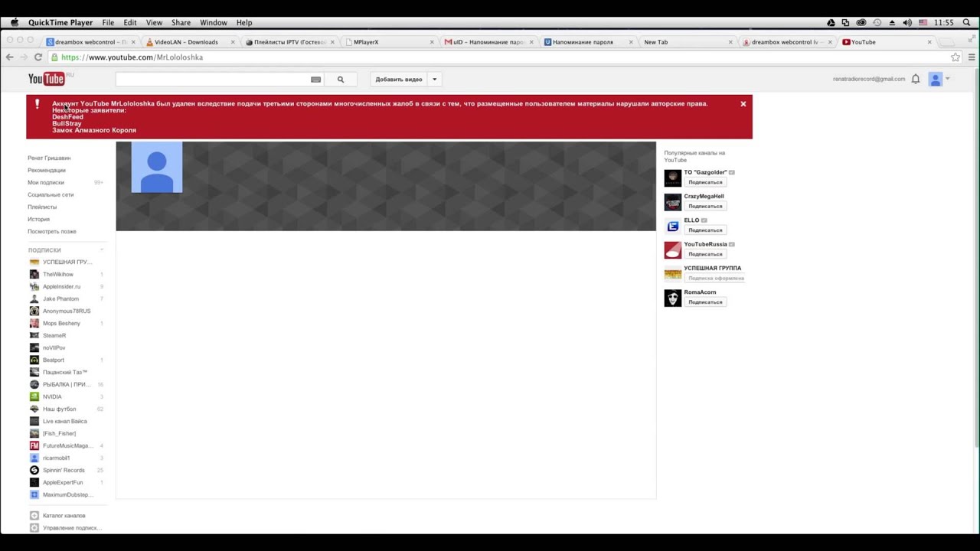Open Плейлисты in the sidebar
This screenshot has height=551, width=980.
42,207
